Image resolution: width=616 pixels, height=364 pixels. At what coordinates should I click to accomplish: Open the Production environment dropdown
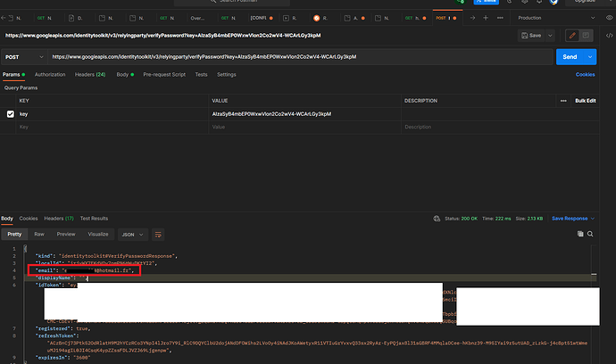[x=556, y=18]
